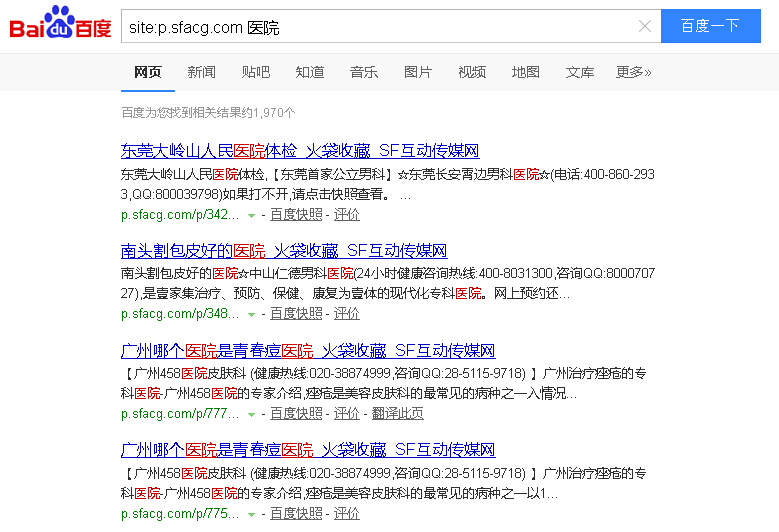Focus the search input field
The width and height of the screenshot is (779, 532).
[380, 27]
